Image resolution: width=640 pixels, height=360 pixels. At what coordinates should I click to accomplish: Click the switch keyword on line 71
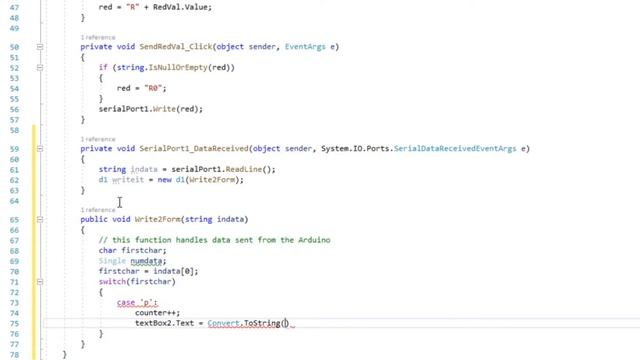(112, 282)
